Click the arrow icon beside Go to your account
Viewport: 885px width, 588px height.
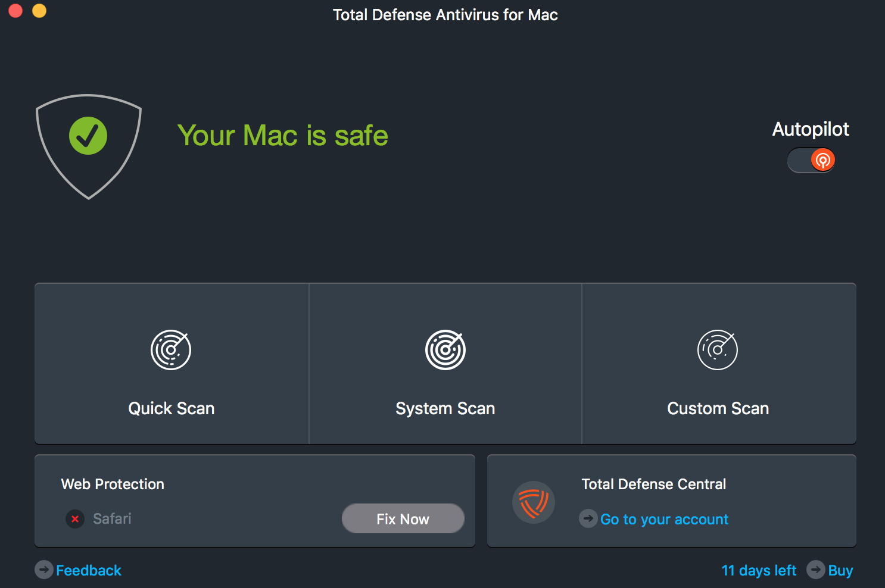(588, 518)
